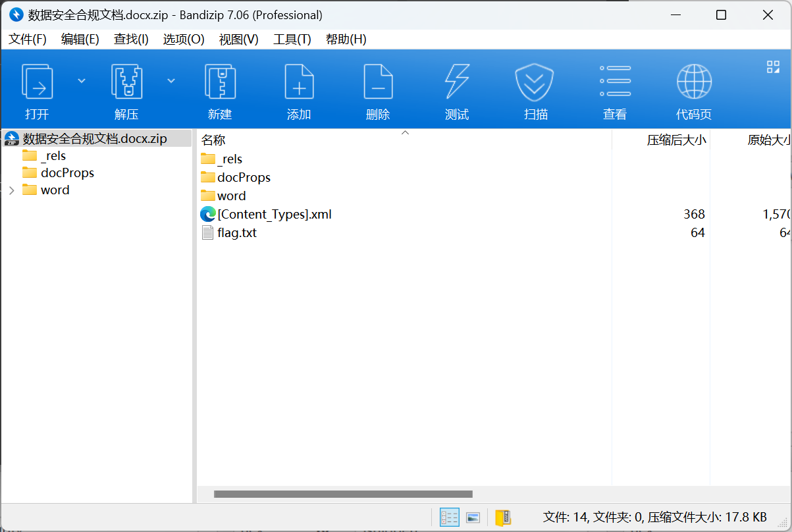The height and width of the screenshot is (532, 792).
Task: Switch to details list view in status bar
Action: (x=449, y=518)
